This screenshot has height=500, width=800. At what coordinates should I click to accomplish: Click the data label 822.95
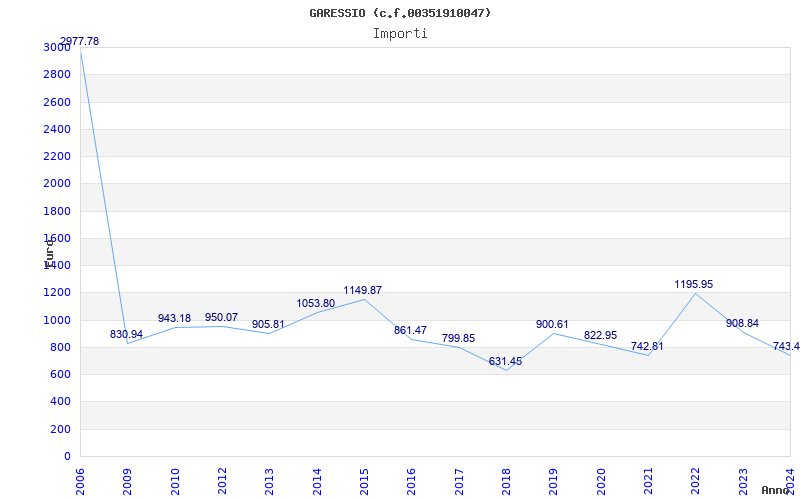[x=601, y=336]
